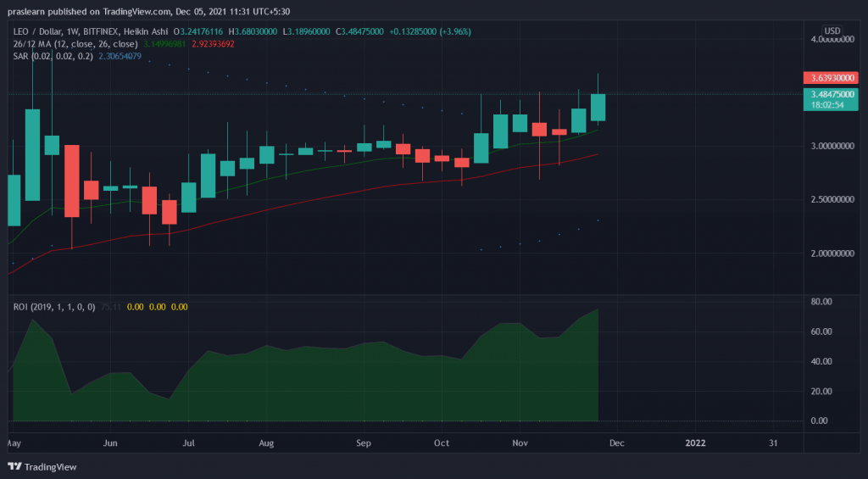The width and height of the screenshot is (868, 479).
Task: Select the 26/12 MA indicator legend
Action: tap(32, 43)
